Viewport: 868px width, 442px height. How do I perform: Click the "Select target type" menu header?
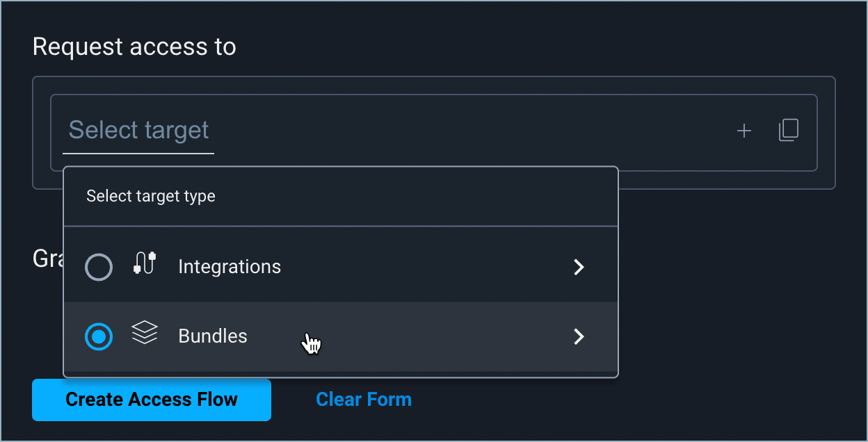tap(151, 196)
